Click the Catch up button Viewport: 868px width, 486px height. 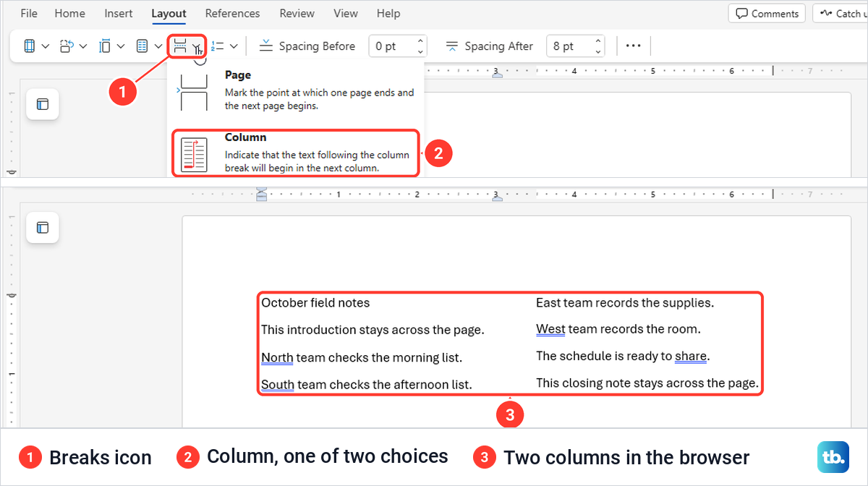point(841,13)
